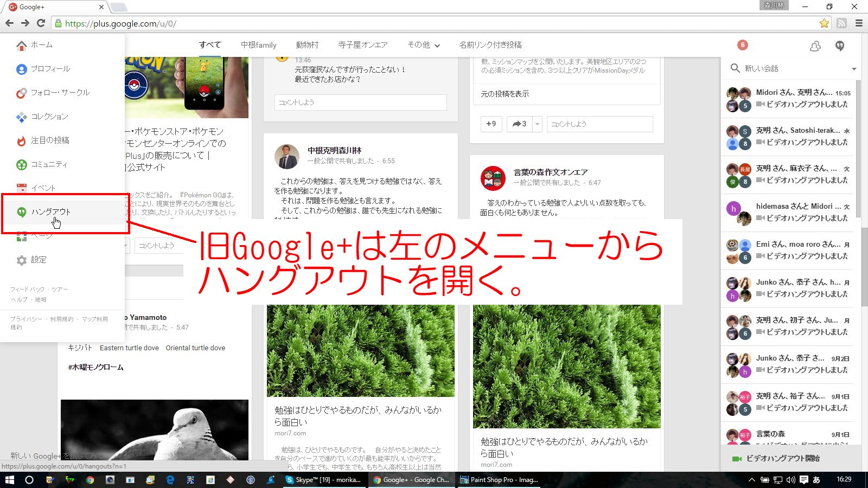Click 中根克明森川林 avatar photo

pos(287,156)
